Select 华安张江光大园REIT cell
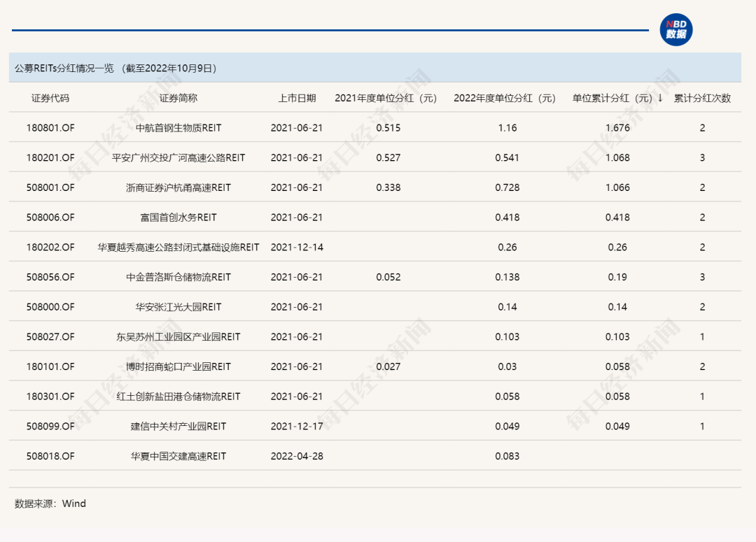The height and width of the screenshot is (542, 756). pos(178,308)
